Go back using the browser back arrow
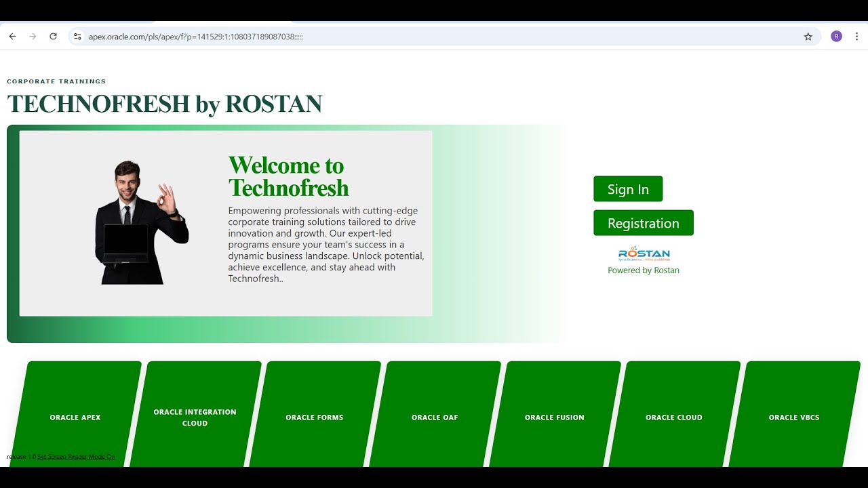868x488 pixels. tap(12, 37)
